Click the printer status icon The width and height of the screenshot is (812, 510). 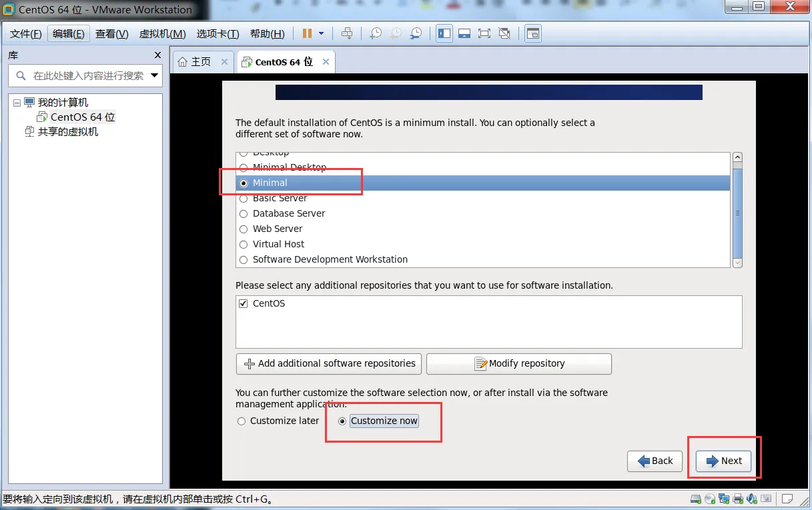point(739,499)
